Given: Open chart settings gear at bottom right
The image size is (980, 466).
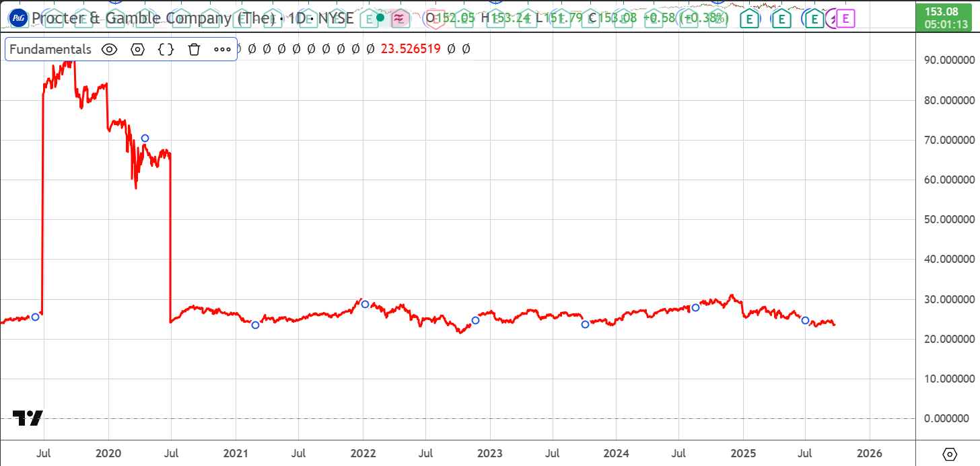Looking at the screenshot, I should pyautogui.click(x=949, y=454).
